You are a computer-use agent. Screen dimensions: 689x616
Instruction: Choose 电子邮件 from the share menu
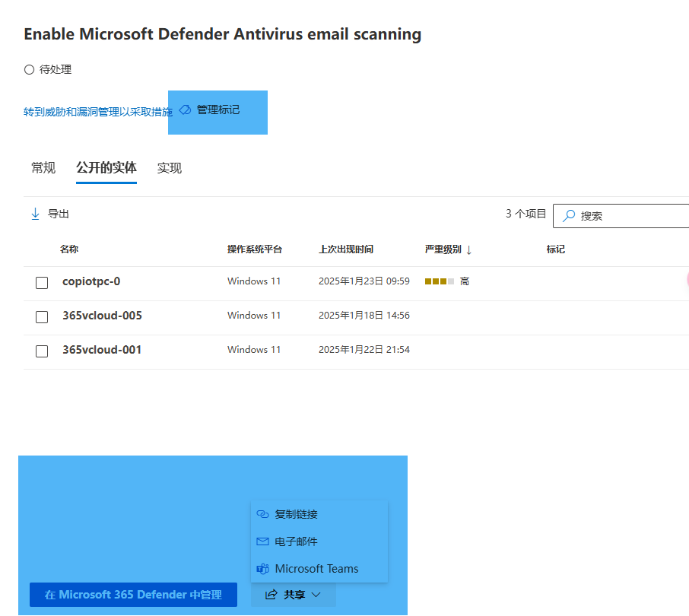pyautogui.click(x=319, y=541)
